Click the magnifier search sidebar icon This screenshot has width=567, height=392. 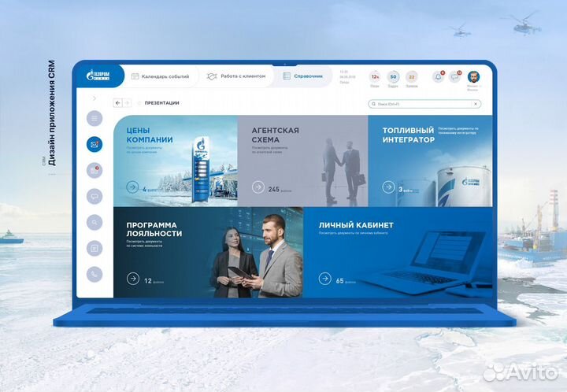click(x=94, y=222)
